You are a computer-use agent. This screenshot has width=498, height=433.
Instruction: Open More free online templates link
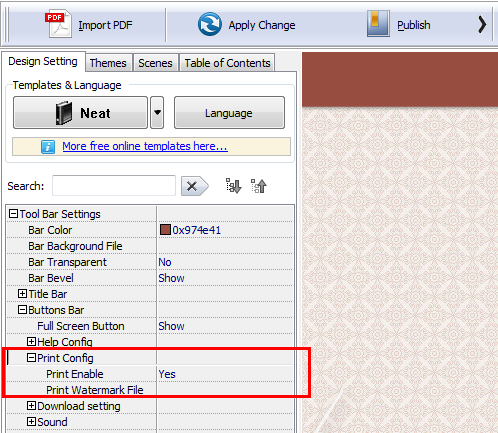(145, 146)
